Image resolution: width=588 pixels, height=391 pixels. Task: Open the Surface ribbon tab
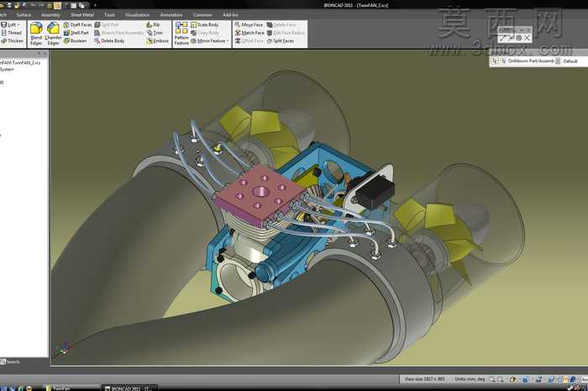pos(24,14)
